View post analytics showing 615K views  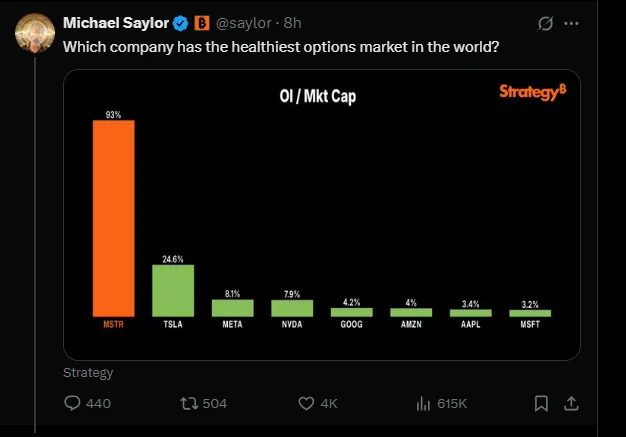pos(423,403)
